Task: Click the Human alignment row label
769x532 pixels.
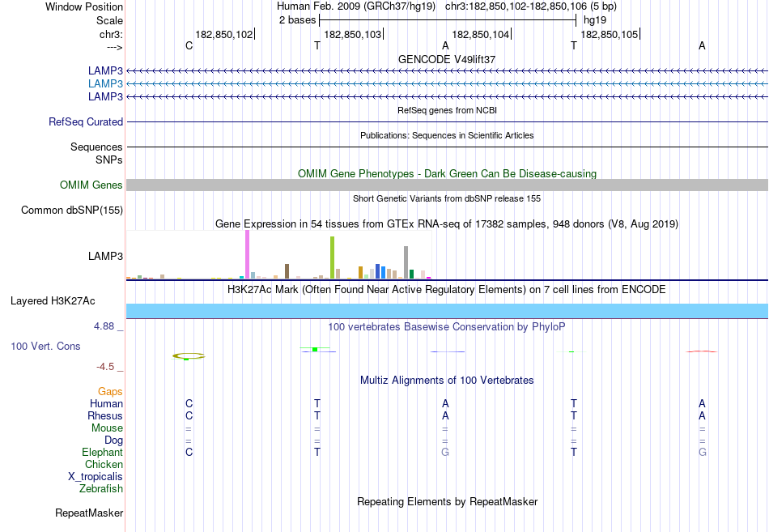Action: click(106, 404)
